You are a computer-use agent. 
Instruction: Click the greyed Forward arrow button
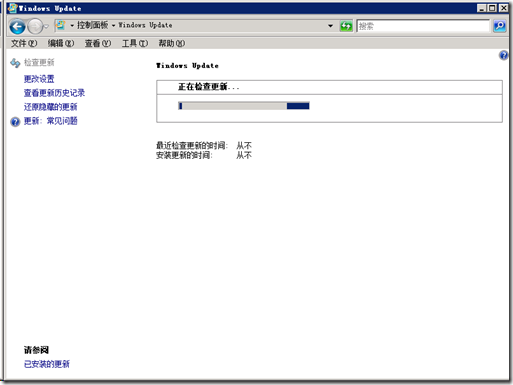point(35,26)
